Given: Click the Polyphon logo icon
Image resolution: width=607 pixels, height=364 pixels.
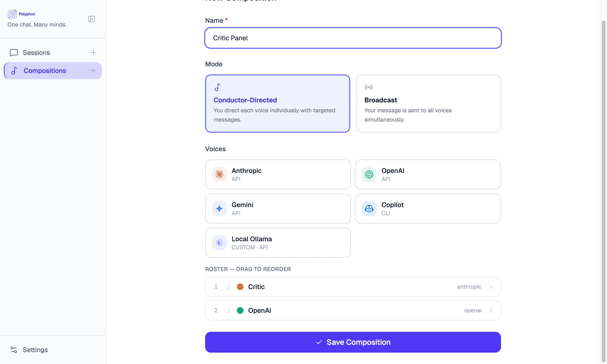Looking at the screenshot, I should pos(12,14).
